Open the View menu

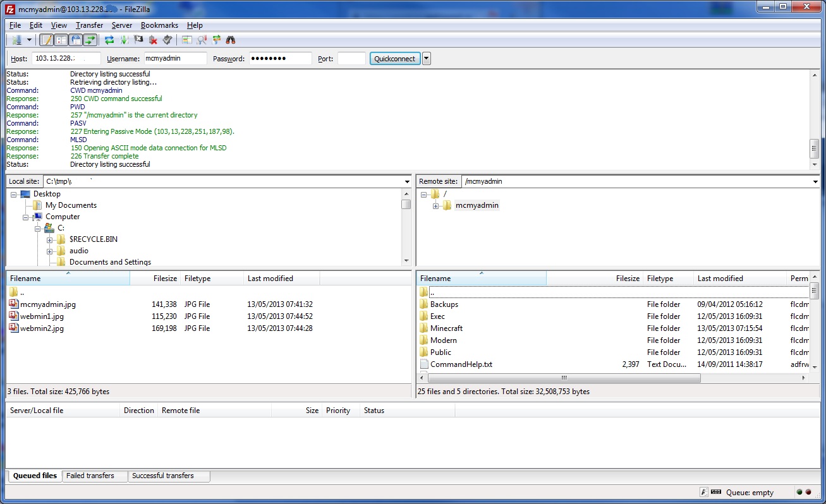59,25
